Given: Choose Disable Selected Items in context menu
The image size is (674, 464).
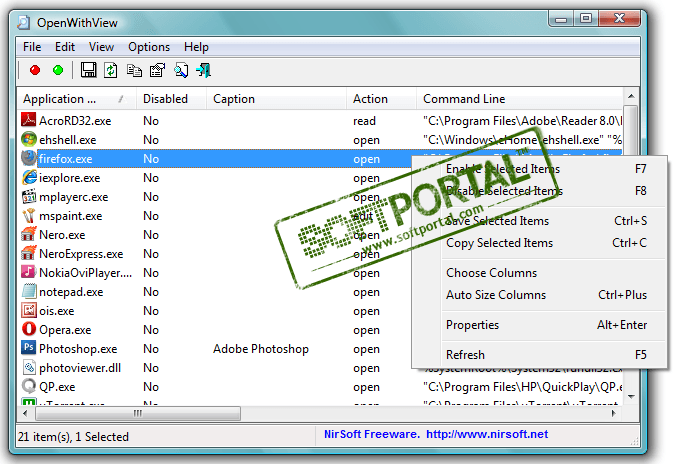Looking at the screenshot, I should pyautogui.click(x=539, y=191).
